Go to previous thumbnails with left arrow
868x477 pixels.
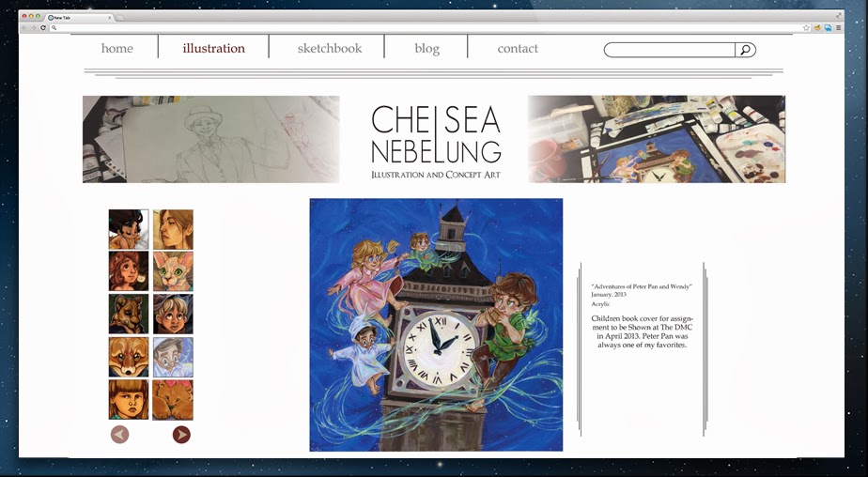[119, 435]
